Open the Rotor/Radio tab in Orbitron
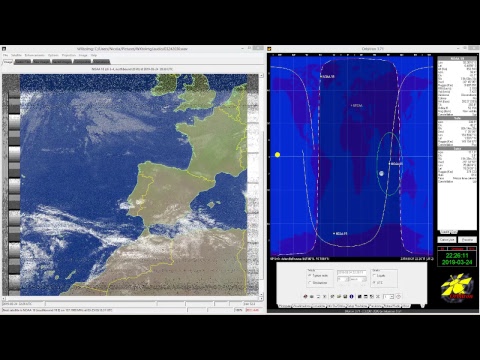This screenshot has height=360, width=480. [392, 306]
